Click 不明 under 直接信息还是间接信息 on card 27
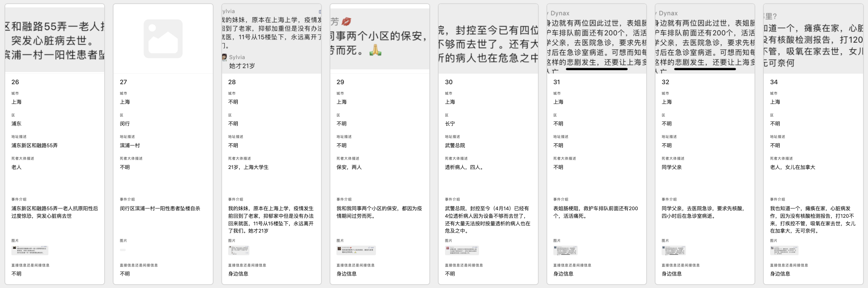This screenshot has height=288, width=868. click(124, 274)
